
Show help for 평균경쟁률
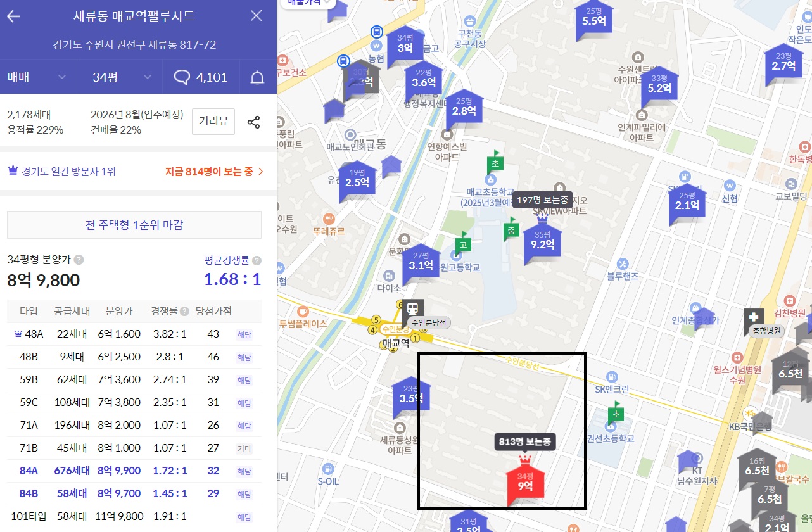pos(257,260)
